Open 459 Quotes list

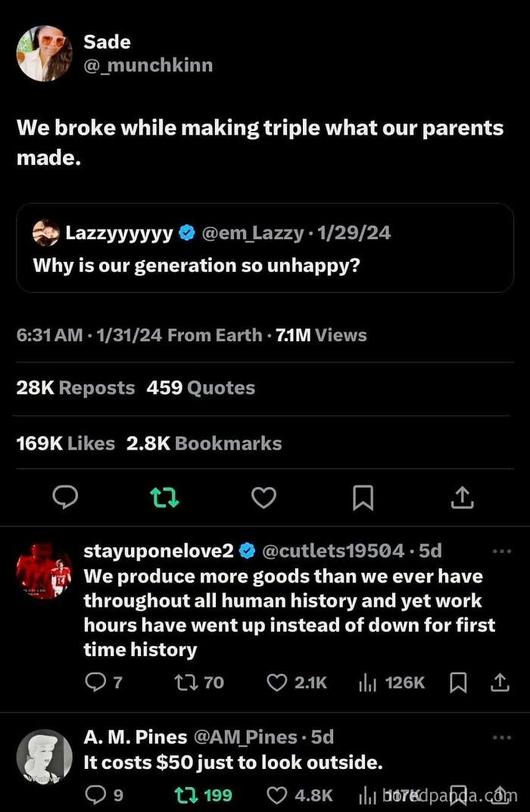click(201, 388)
